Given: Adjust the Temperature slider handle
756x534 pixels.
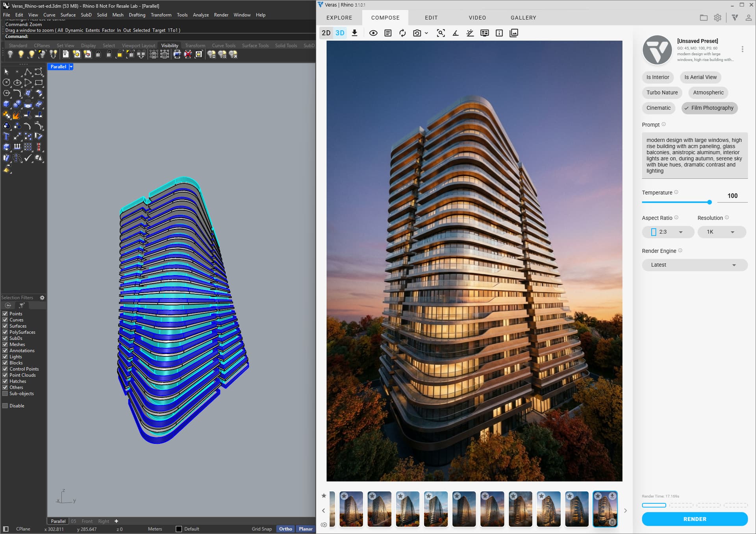Looking at the screenshot, I should point(709,202).
